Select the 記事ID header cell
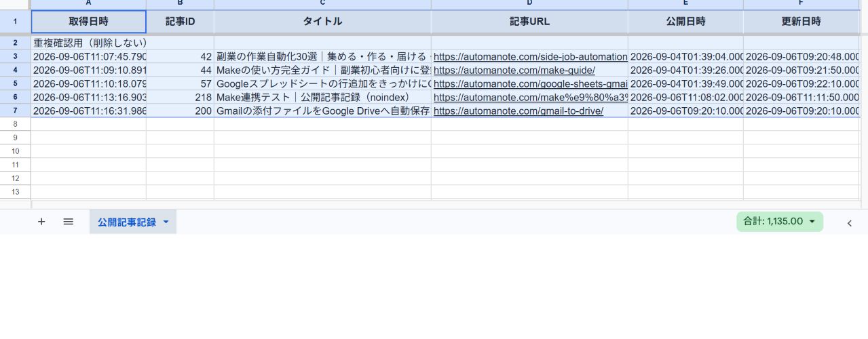The height and width of the screenshot is (339, 868). (x=180, y=22)
